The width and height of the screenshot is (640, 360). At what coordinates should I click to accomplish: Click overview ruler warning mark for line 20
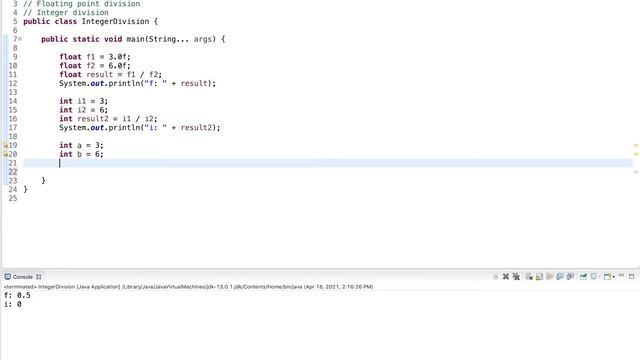pos(636,154)
